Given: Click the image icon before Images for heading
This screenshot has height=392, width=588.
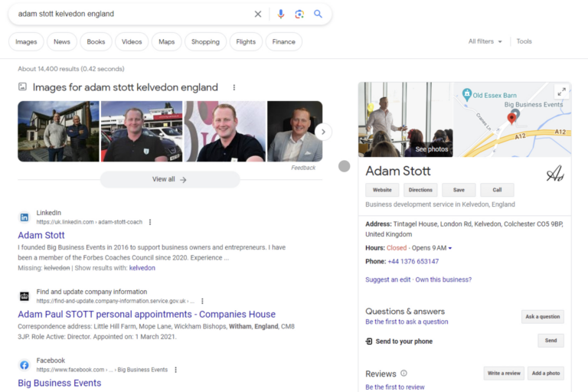Looking at the screenshot, I should [x=22, y=87].
